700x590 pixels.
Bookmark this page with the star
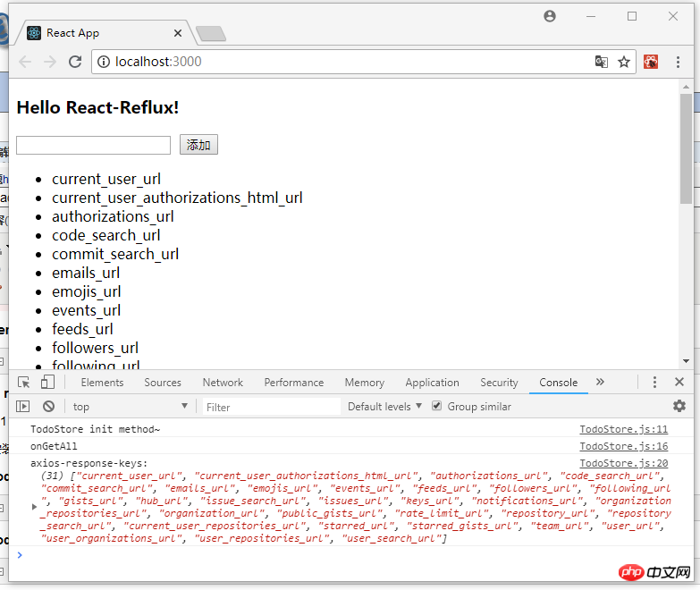point(624,62)
